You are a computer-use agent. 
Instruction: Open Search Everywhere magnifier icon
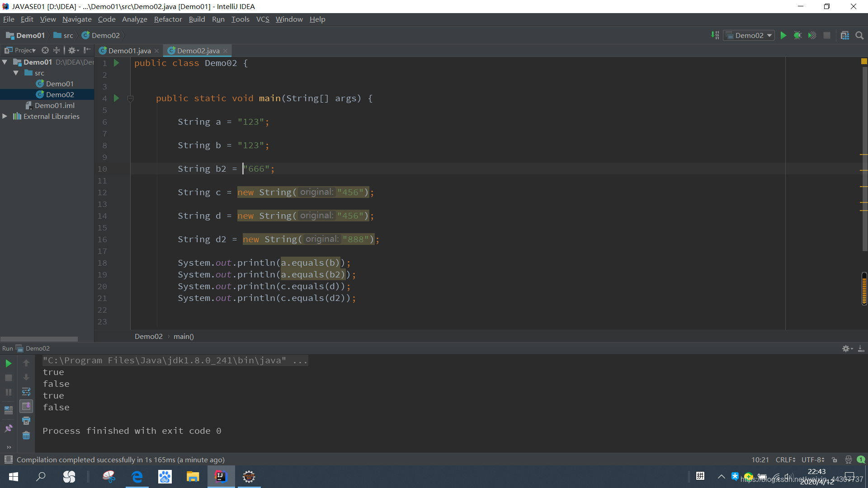859,35
